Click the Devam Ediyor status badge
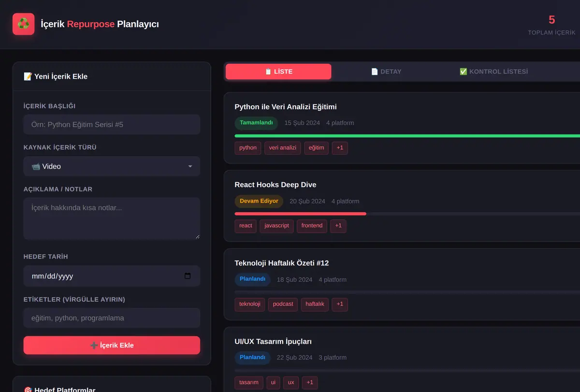The height and width of the screenshot is (392, 580). tap(259, 201)
